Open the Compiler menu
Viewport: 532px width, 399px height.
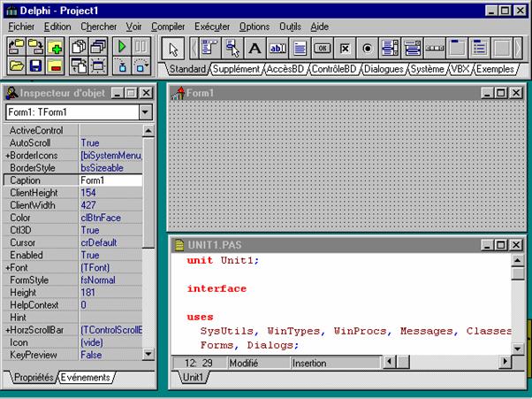coord(168,27)
